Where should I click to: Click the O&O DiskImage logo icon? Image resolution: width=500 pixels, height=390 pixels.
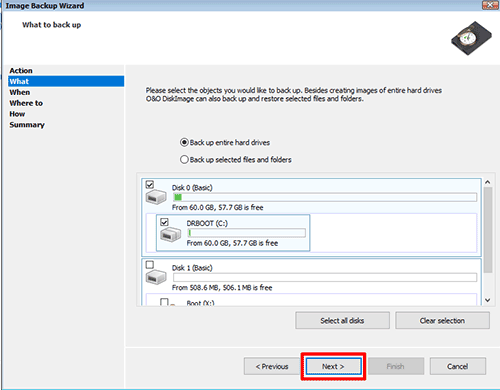(471, 38)
